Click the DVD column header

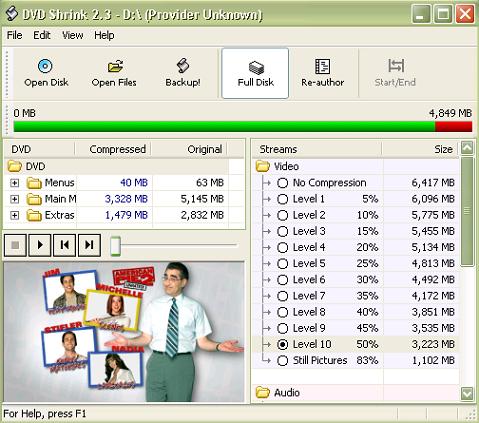point(39,149)
